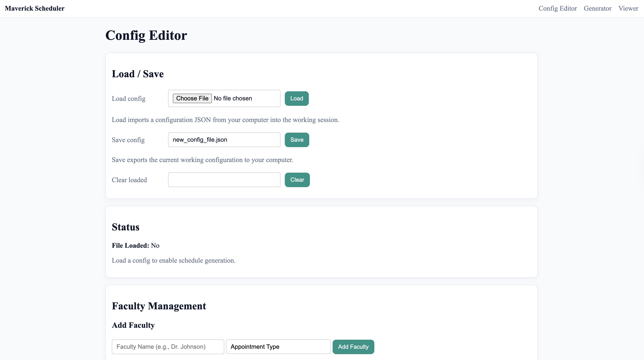Open the Generator page
Viewport: 644px width, 360px height.
click(x=597, y=8)
